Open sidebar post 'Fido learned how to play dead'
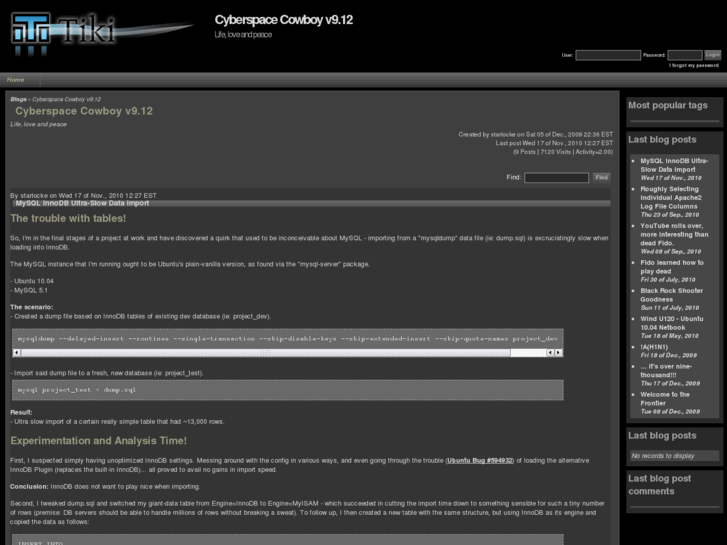This screenshot has height=545, width=727. [x=672, y=267]
